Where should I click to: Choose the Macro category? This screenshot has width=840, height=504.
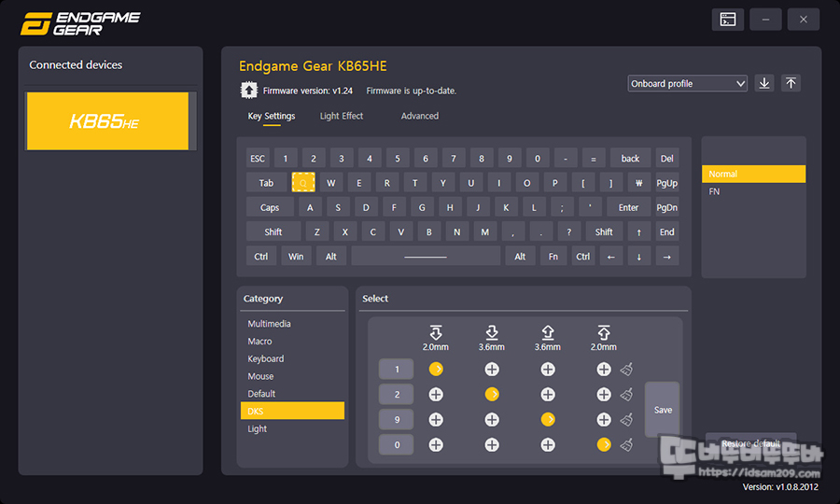tap(292, 342)
